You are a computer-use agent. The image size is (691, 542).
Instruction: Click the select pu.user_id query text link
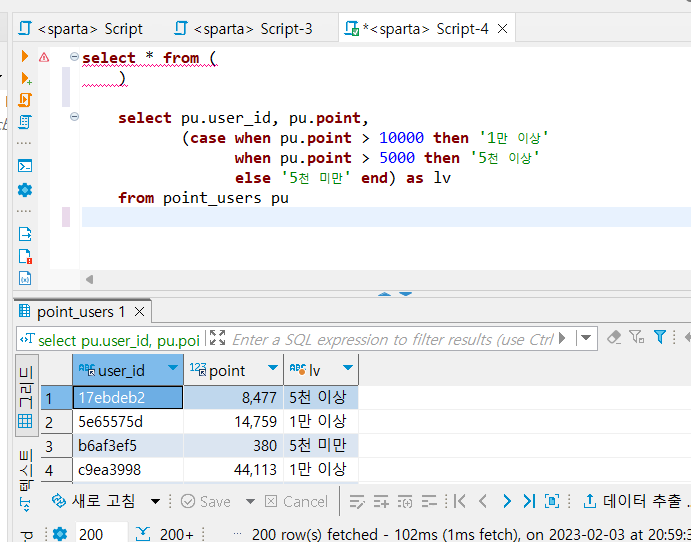119,340
